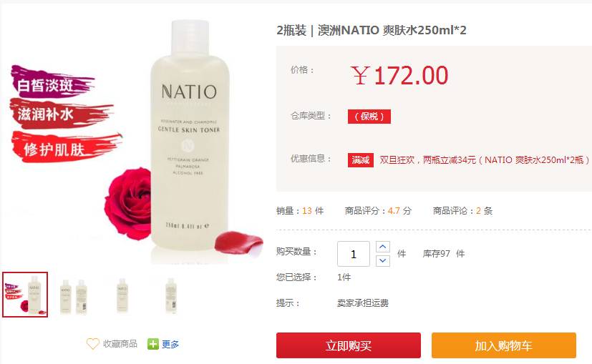Select third thumbnail of single bottle
Screen dimensions: 592x364
(122, 295)
